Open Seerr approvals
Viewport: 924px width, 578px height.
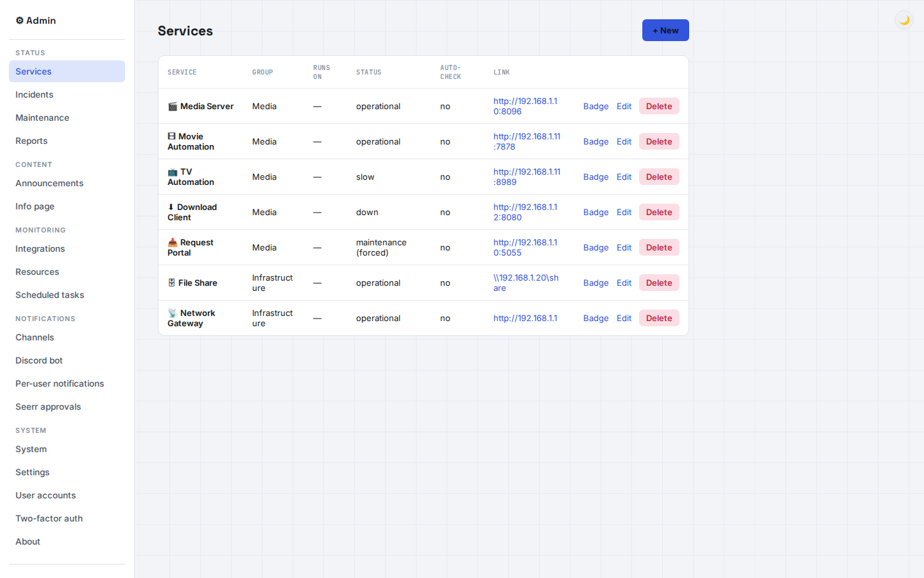tap(67, 407)
